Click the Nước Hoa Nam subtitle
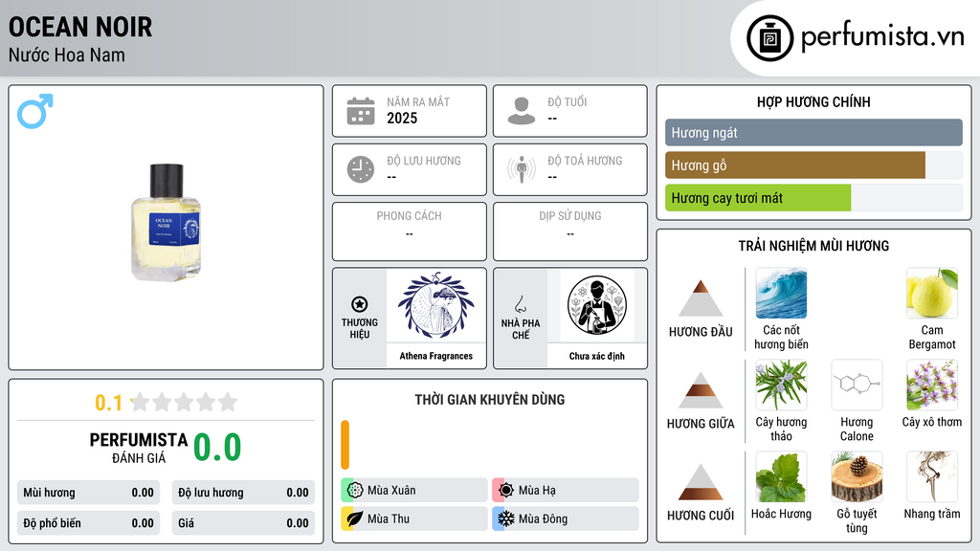The image size is (980, 551). coord(67,55)
